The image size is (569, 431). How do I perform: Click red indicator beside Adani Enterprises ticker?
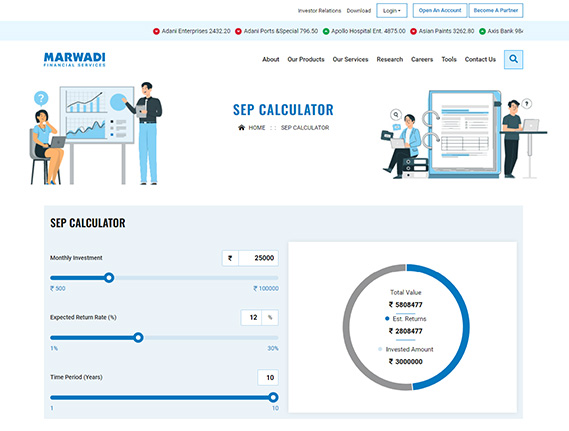(x=156, y=31)
